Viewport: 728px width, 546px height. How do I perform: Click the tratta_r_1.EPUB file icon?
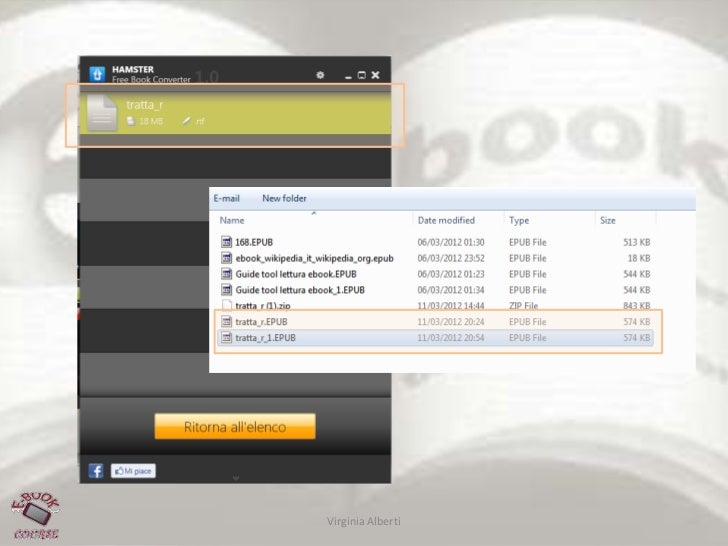click(226, 338)
